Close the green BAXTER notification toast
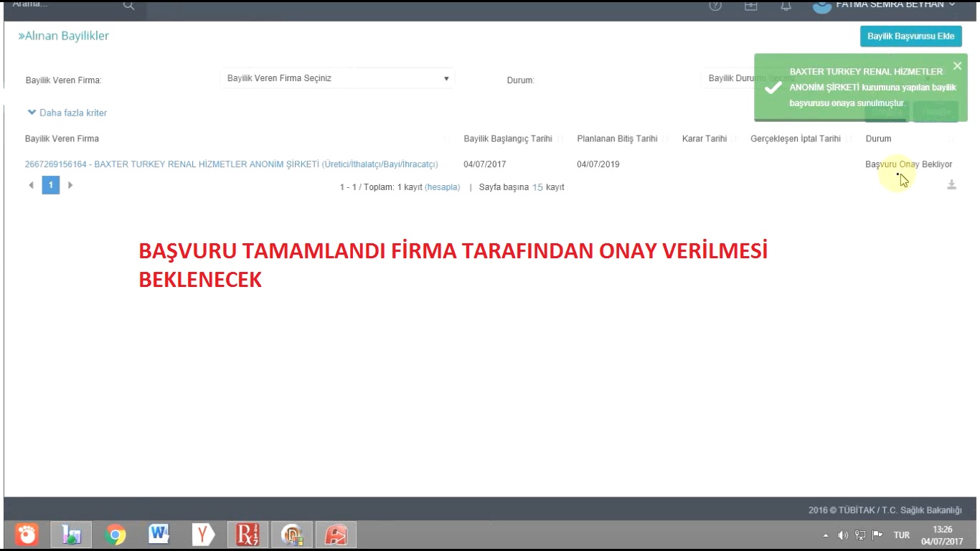980x551 pixels. point(957,66)
